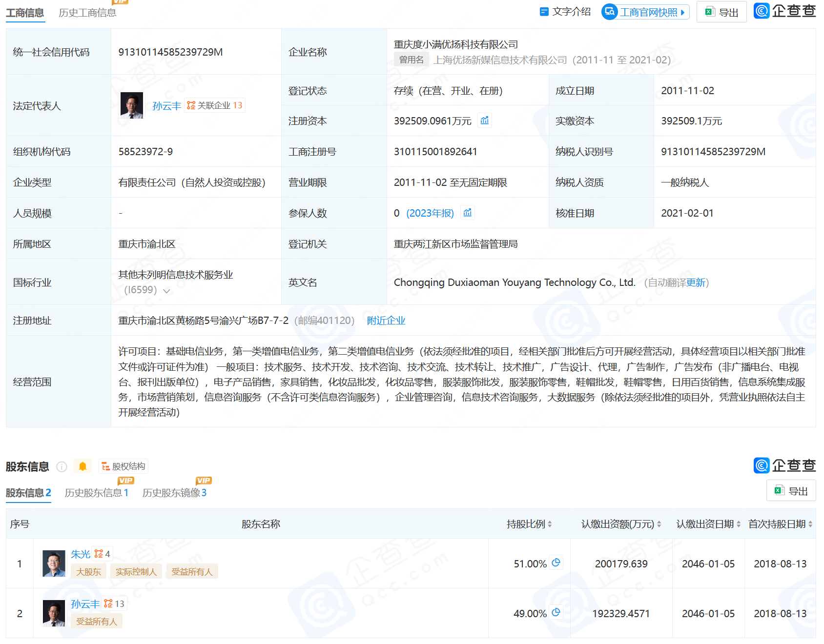Viewport: 824px width, 644px height.
Task: Click the pie chart icon beside 51.00%
Action: click(x=556, y=563)
